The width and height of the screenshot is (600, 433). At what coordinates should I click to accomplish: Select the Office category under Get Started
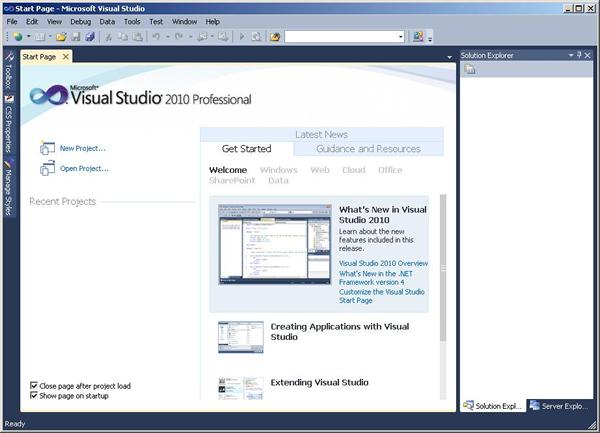click(390, 170)
